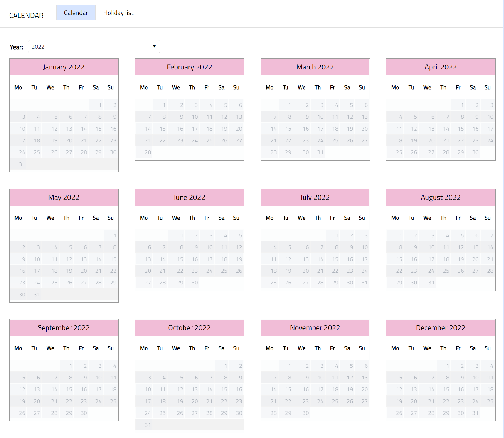Click the January 2022 month header
Image resolution: width=504 pixels, height=438 pixels.
coord(64,67)
